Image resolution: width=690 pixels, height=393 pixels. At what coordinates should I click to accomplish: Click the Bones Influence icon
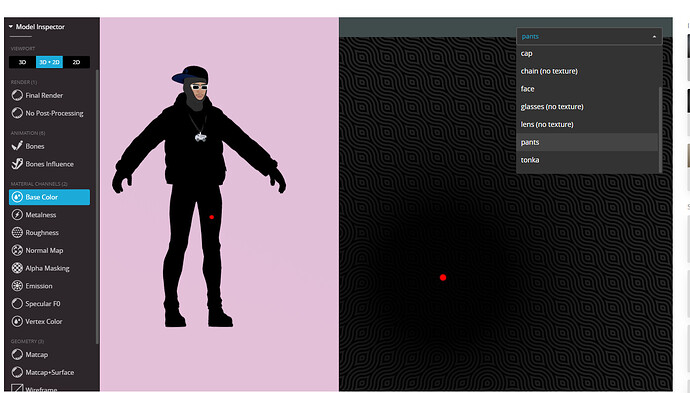pos(17,164)
